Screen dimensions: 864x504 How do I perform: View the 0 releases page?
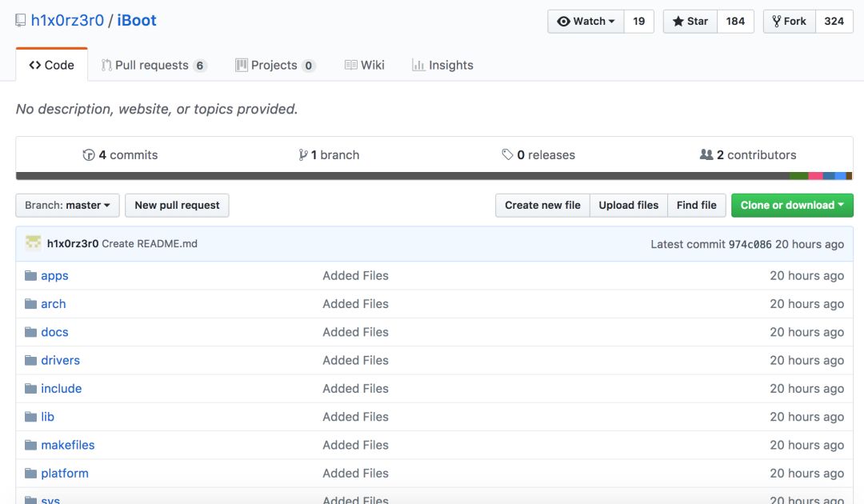[538, 154]
